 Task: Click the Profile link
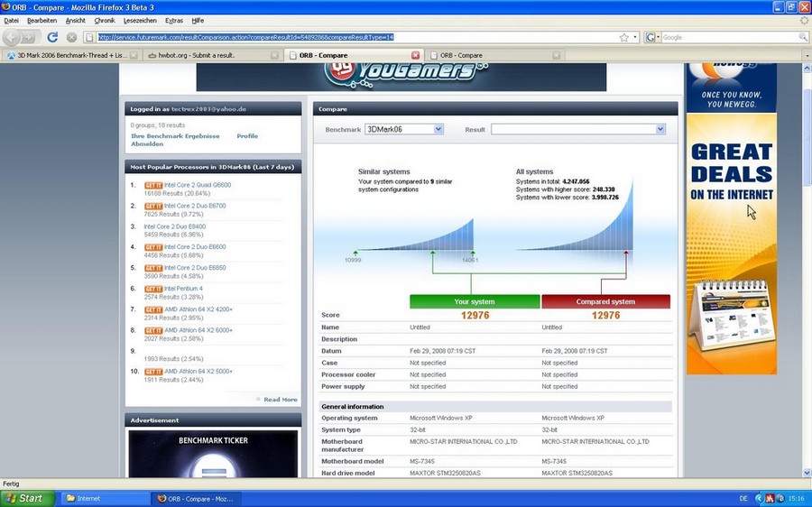[x=247, y=136]
